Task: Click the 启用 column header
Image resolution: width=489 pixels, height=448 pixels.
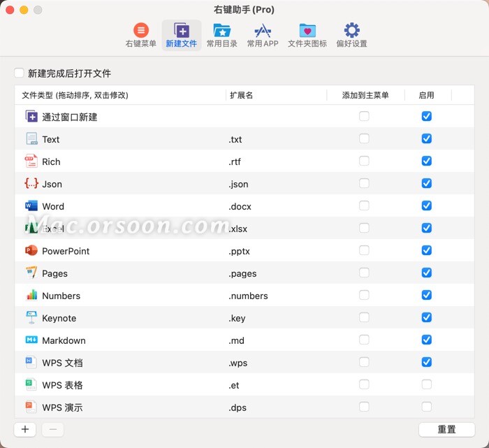Action: pos(426,95)
